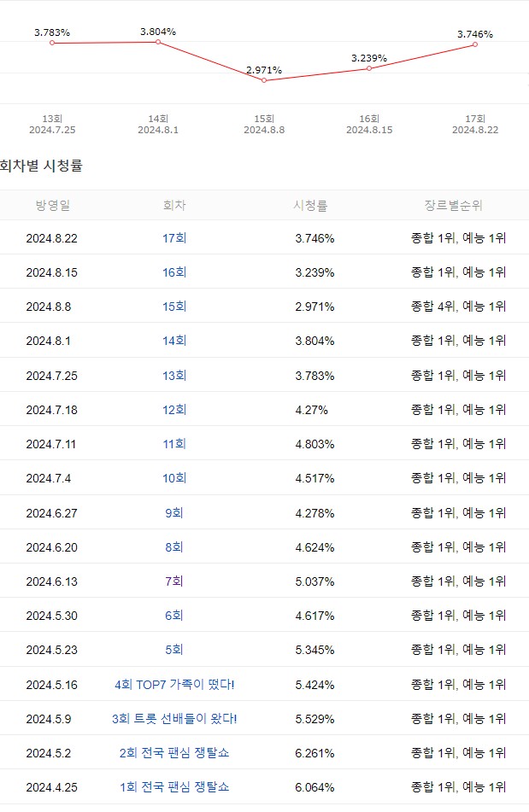Screen dimensions: 529x812
Task: Click the 2024.8.8 date cell in table
Action: [x=49, y=307]
